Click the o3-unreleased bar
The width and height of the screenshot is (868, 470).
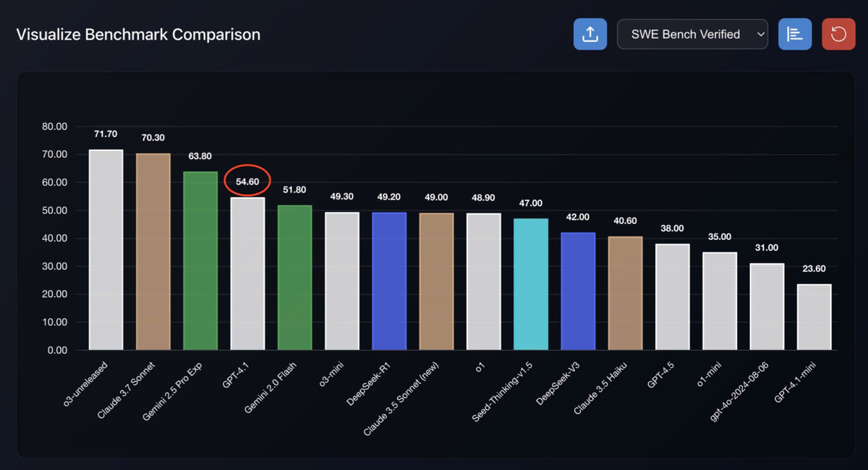click(x=106, y=250)
